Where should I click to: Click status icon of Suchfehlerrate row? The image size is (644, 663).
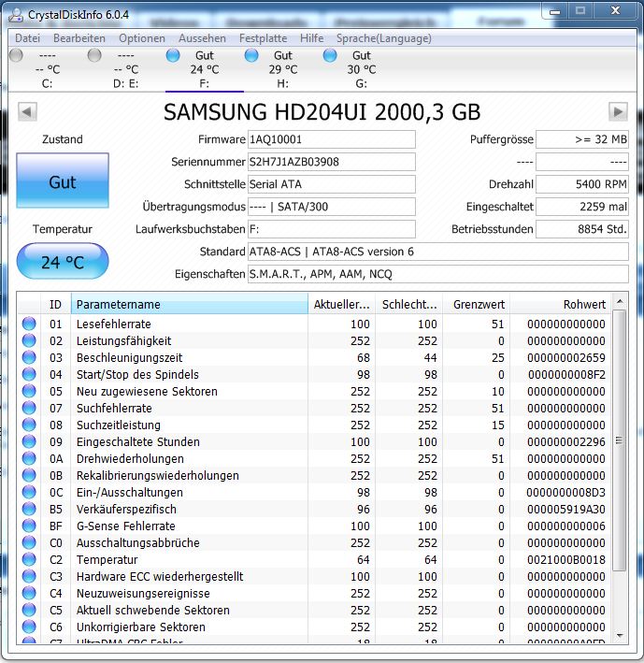(x=29, y=408)
